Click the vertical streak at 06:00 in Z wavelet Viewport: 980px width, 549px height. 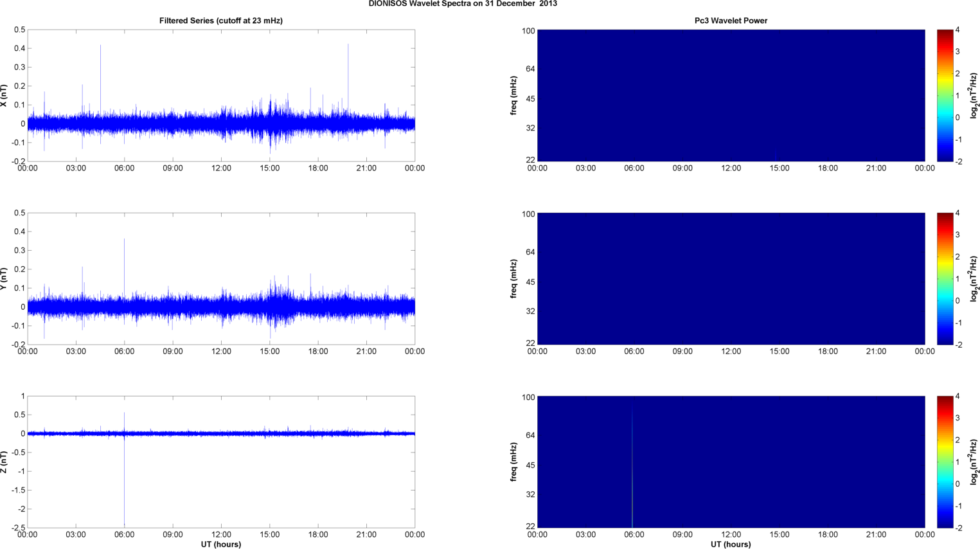pyautogui.click(x=632, y=466)
